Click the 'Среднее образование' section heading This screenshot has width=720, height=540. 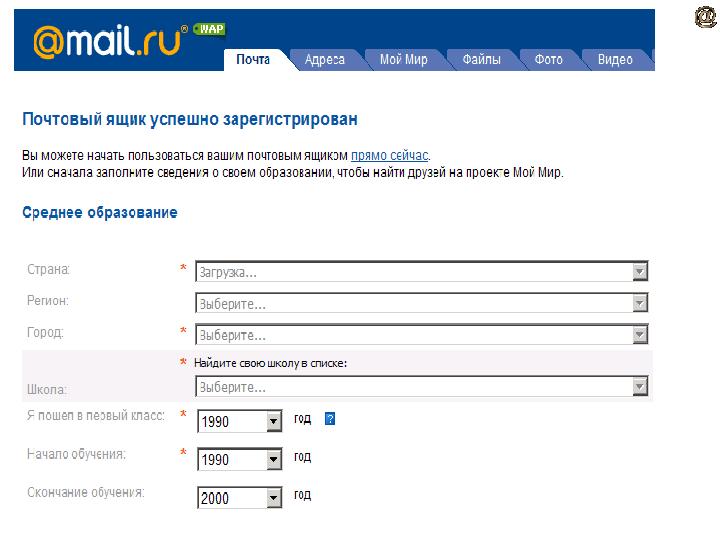coord(100,212)
